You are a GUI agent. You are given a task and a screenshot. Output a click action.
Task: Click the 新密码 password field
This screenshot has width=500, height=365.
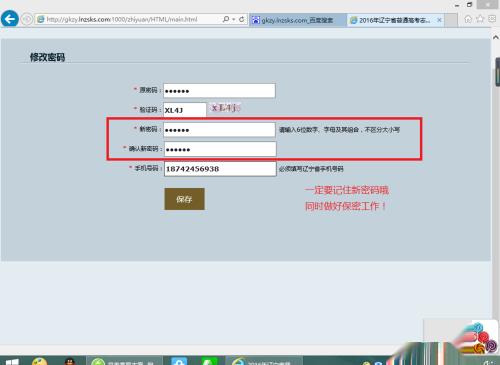(x=219, y=130)
